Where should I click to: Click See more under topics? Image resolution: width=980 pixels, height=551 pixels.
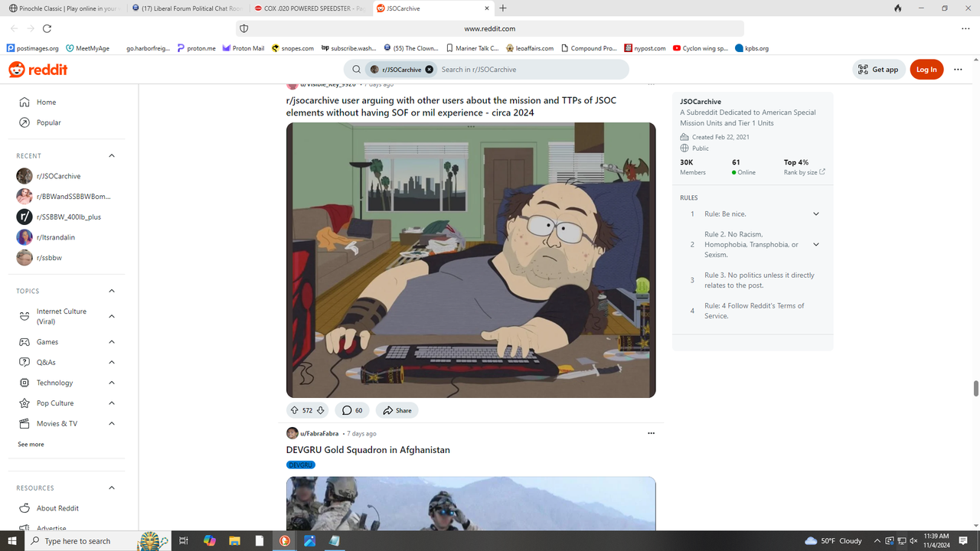[31, 444]
